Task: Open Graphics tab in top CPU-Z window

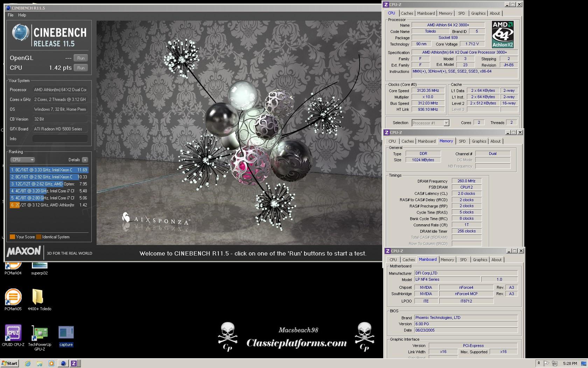Action: click(x=478, y=13)
